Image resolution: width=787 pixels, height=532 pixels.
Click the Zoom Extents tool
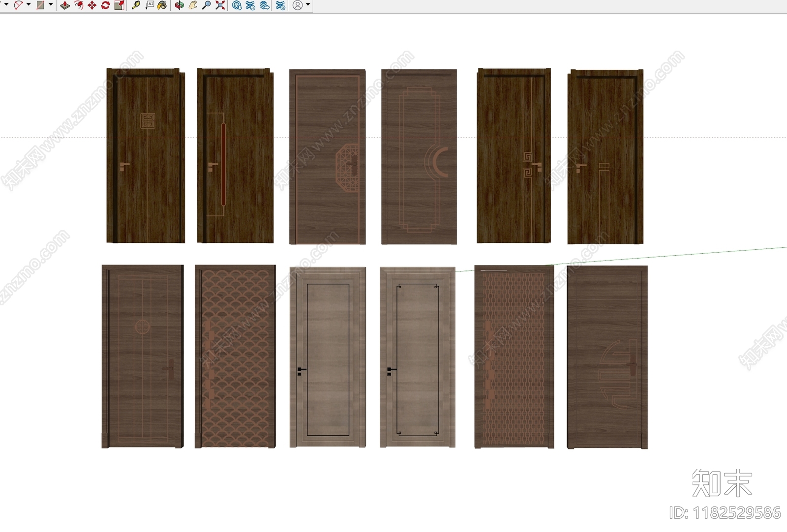[x=220, y=5]
